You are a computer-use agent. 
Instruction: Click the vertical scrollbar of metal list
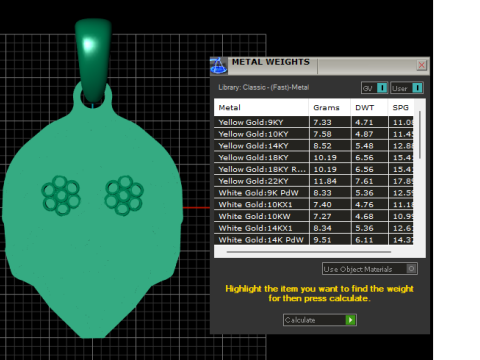(420, 135)
